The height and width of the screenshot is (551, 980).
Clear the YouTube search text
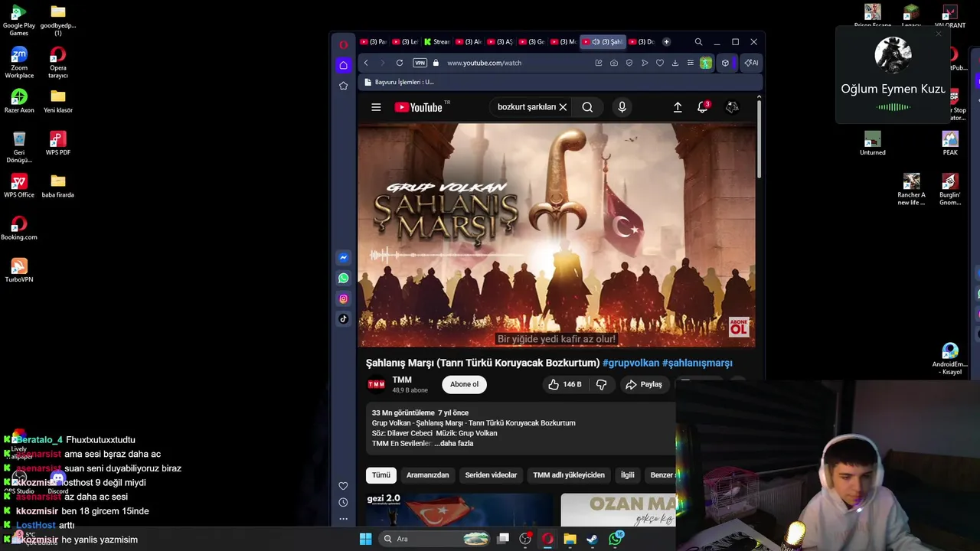click(x=563, y=107)
